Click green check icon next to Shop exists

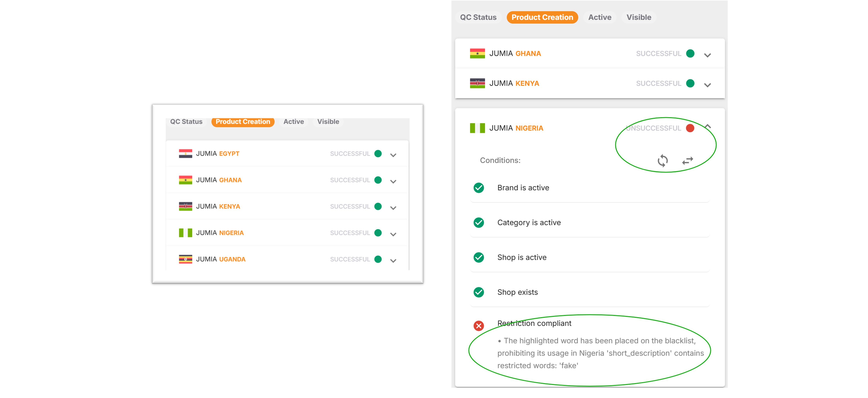(x=478, y=292)
